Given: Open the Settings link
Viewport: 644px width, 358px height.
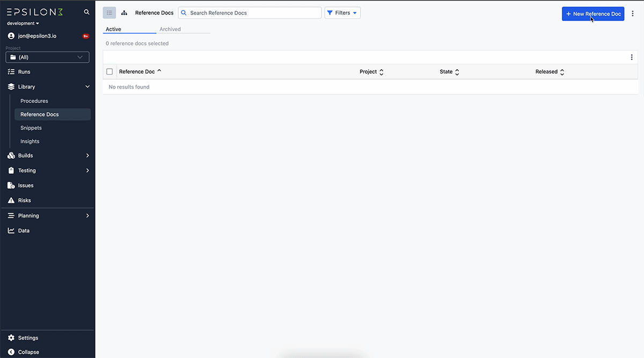Looking at the screenshot, I should (28, 338).
